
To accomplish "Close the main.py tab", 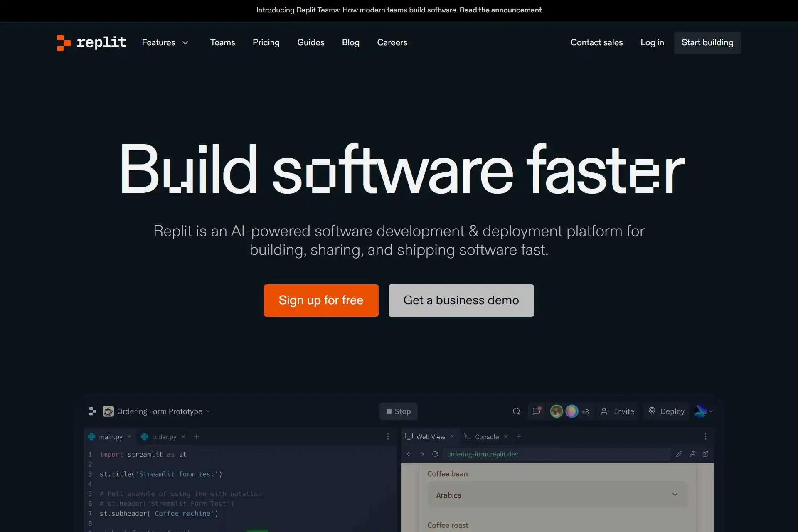I will coord(129,436).
